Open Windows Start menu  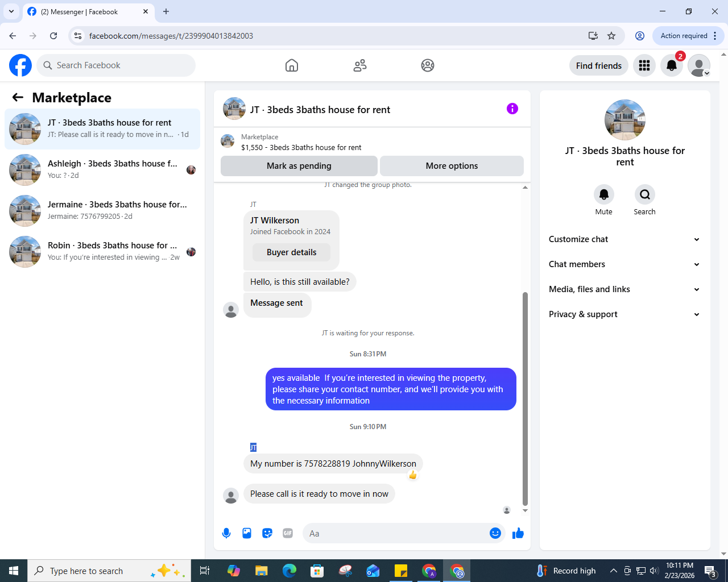point(14,571)
